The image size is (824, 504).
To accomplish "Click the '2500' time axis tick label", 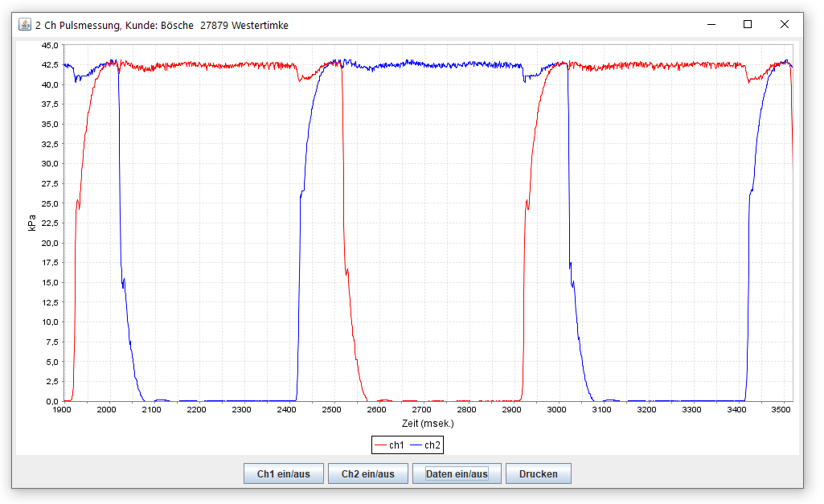I will (331, 410).
